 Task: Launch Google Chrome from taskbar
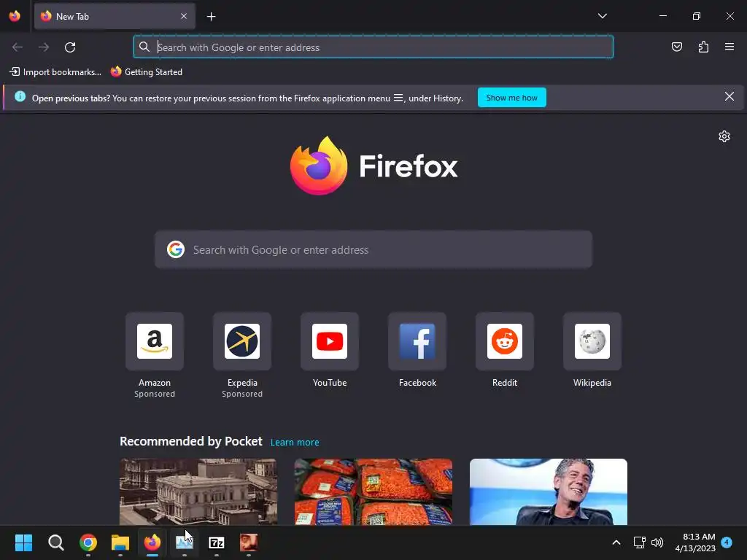(88, 542)
